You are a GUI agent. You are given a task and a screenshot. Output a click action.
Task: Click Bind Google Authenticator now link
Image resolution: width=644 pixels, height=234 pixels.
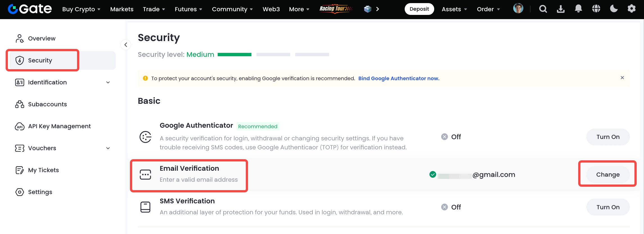pyautogui.click(x=398, y=78)
